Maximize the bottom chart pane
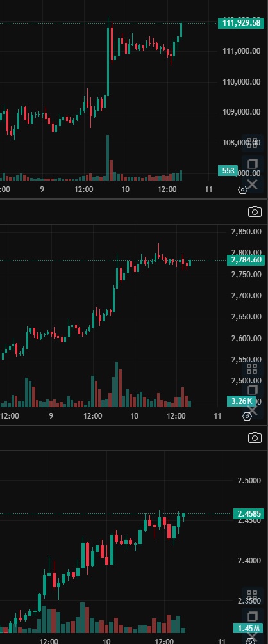268x644 pixels. coord(251,616)
